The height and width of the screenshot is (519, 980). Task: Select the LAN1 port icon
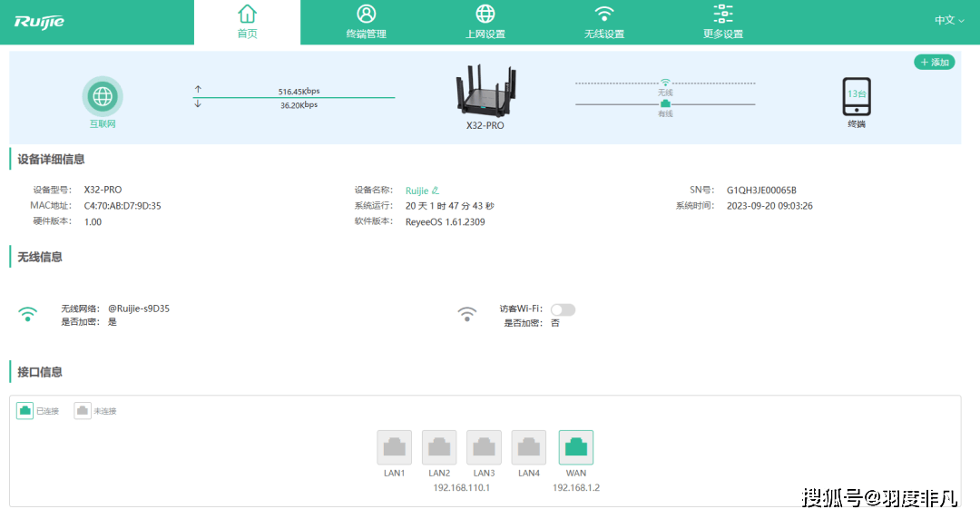click(394, 447)
